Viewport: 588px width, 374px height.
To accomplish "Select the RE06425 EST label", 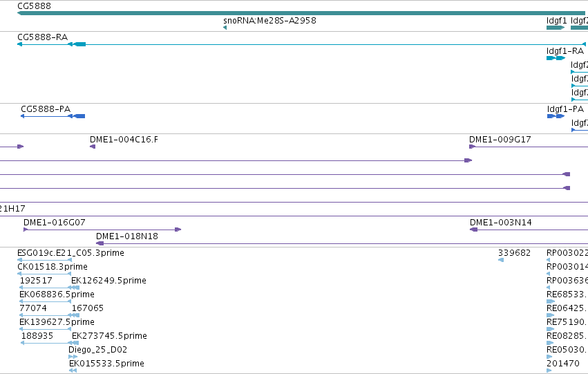I will tap(567, 308).
